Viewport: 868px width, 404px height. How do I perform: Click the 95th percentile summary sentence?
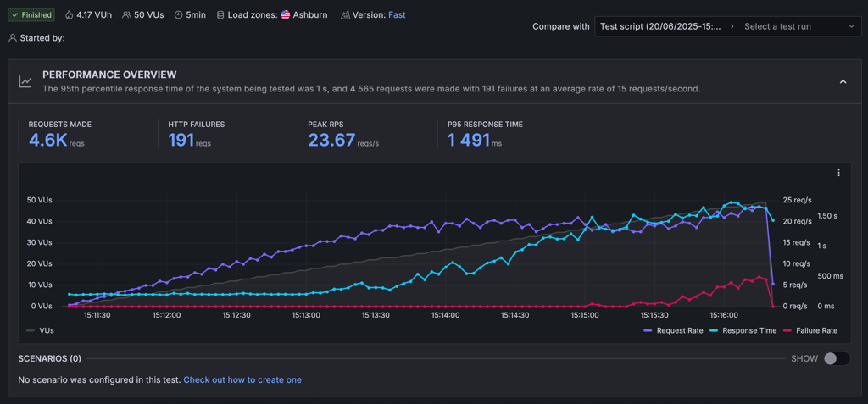371,89
